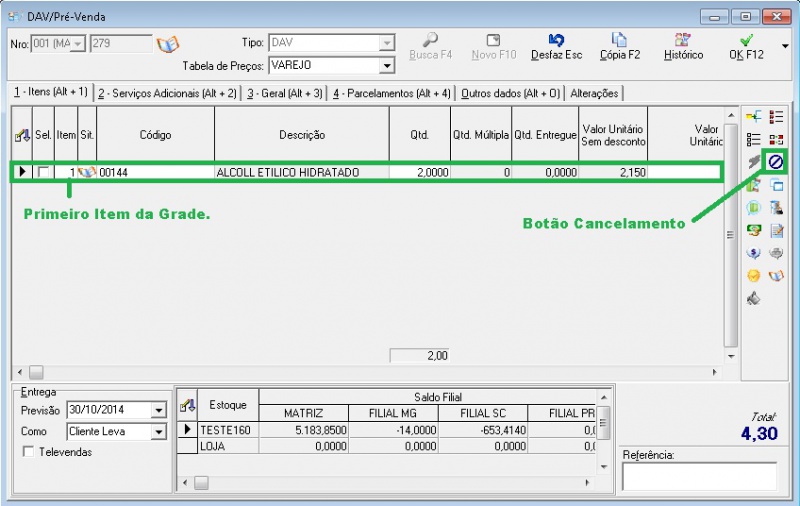The height and width of the screenshot is (506, 800).
Task: Open the Alterações tab
Action: [594, 93]
